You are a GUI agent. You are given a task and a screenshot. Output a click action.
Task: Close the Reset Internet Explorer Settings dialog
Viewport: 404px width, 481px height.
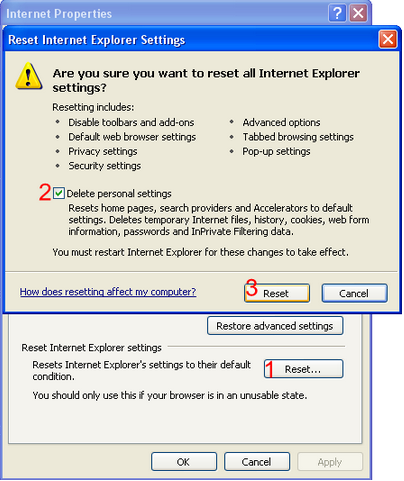point(388,39)
